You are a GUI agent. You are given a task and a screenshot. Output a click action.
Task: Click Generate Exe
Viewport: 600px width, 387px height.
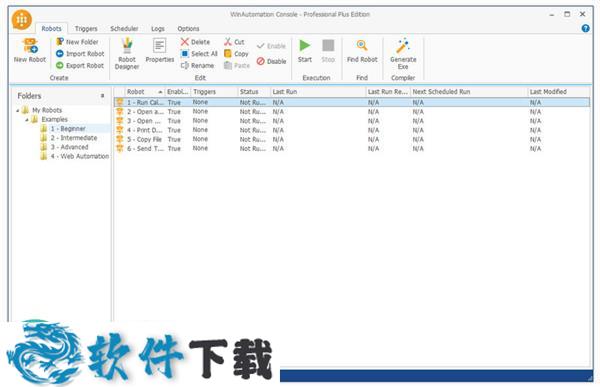coord(403,54)
